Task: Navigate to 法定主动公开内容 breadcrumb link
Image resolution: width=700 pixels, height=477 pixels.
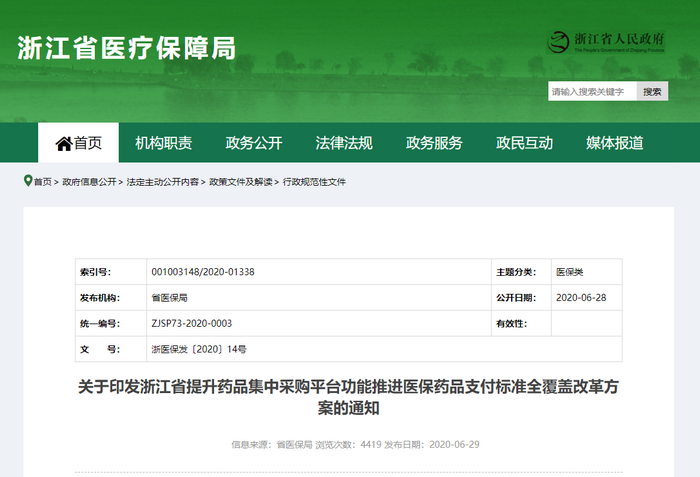Action: 162,182
